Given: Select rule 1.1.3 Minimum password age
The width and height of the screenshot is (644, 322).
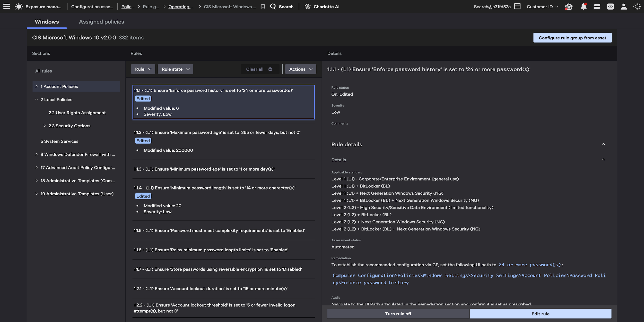Looking at the screenshot, I should pos(224,169).
